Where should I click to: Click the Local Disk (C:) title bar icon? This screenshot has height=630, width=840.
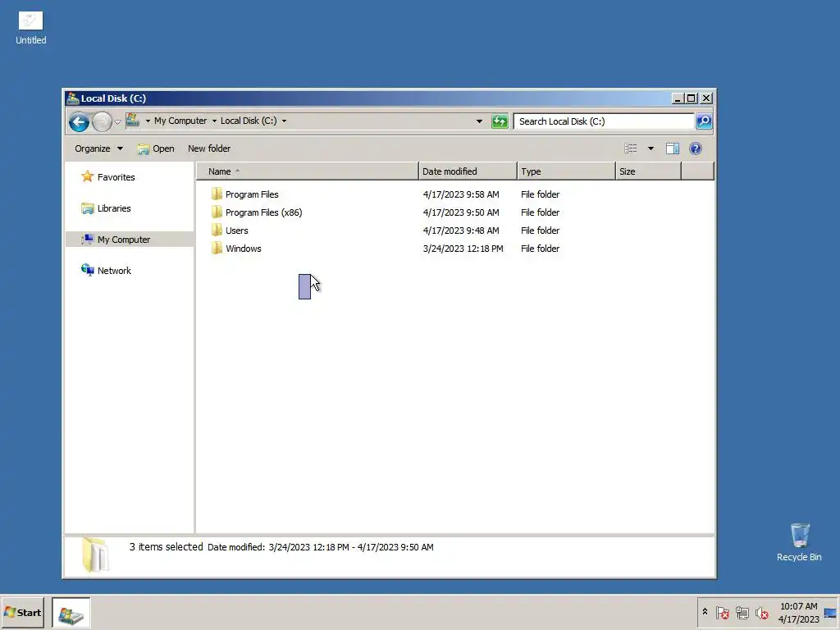[x=73, y=98]
